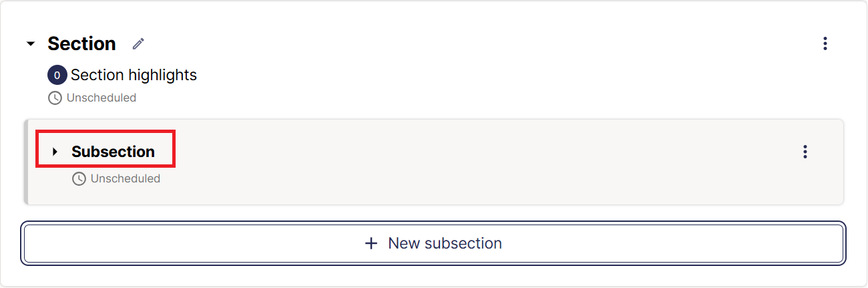Open the Subsection three-dot options menu
The image size is (868, 288).
(805, 152)
